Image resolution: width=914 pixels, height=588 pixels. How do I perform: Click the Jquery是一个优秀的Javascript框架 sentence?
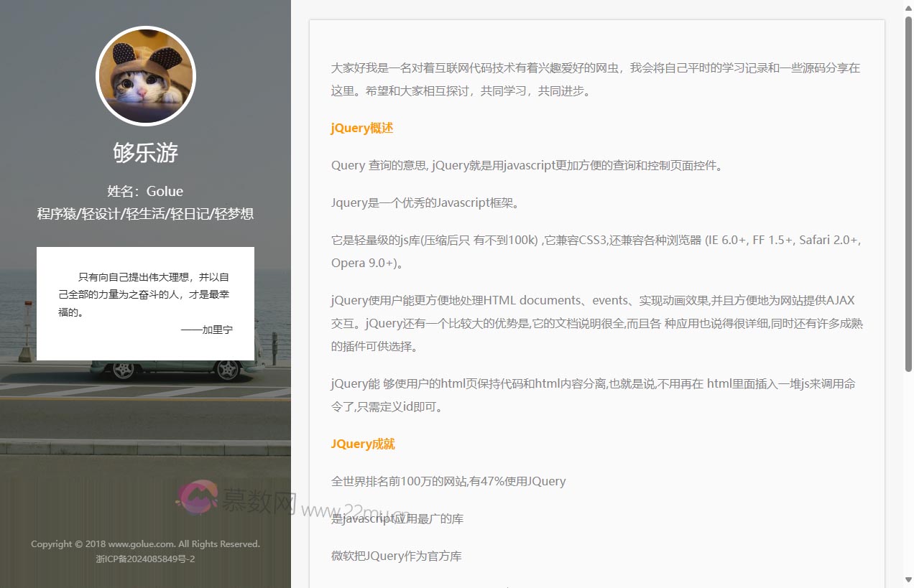[x=425, y=202]
